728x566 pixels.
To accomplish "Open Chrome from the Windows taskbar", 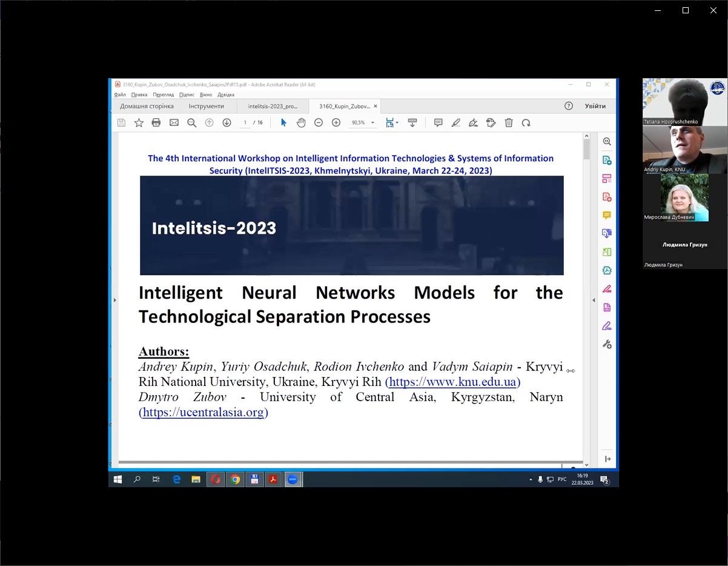I will 235,479.
